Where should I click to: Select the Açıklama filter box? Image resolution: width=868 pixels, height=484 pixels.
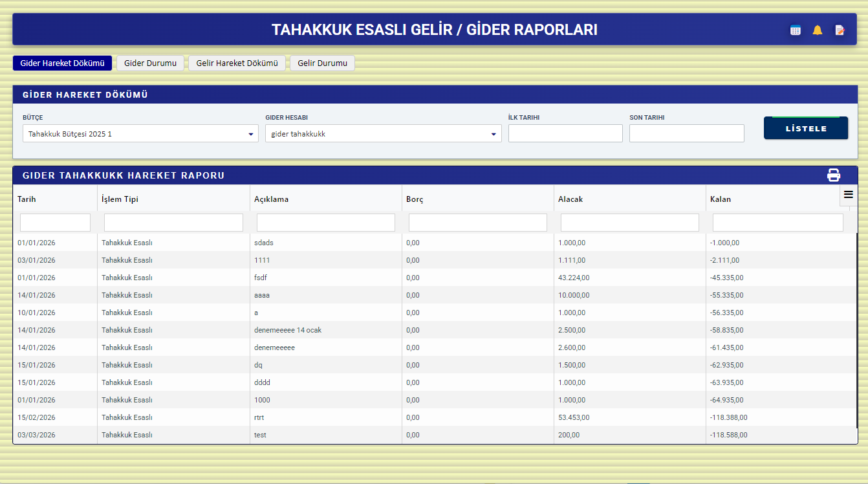point(325,222)
